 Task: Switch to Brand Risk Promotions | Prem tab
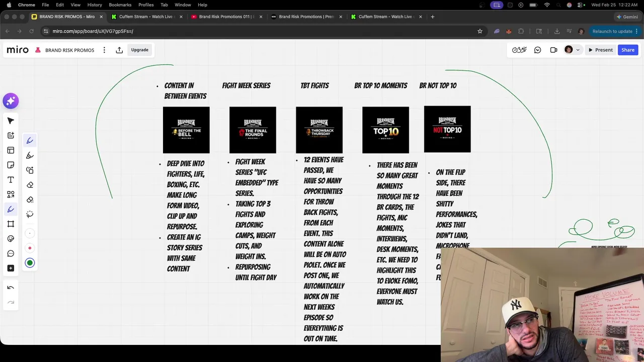pyautogui.click(x=307, y=17)
